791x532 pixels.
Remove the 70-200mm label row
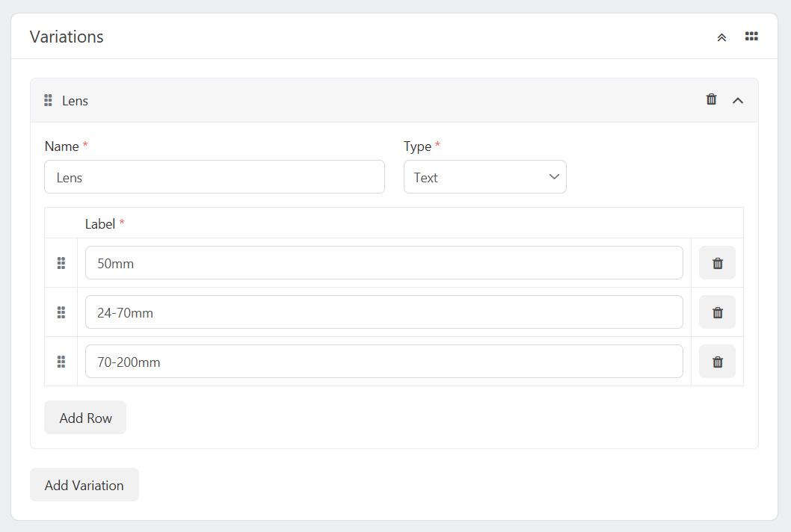(717, 362)
